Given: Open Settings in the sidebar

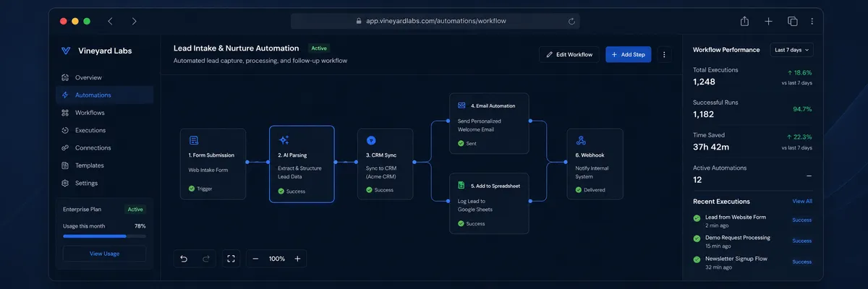Looking at the screenshot, I should [104, 183].
